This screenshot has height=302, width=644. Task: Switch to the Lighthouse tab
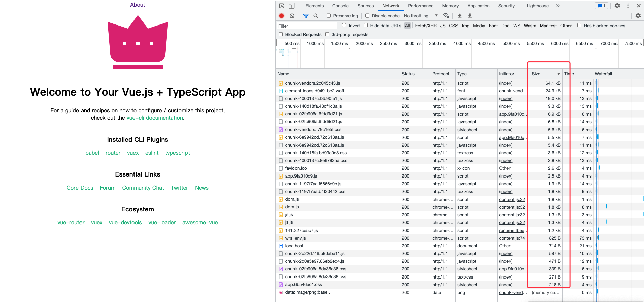click(538, 6)
